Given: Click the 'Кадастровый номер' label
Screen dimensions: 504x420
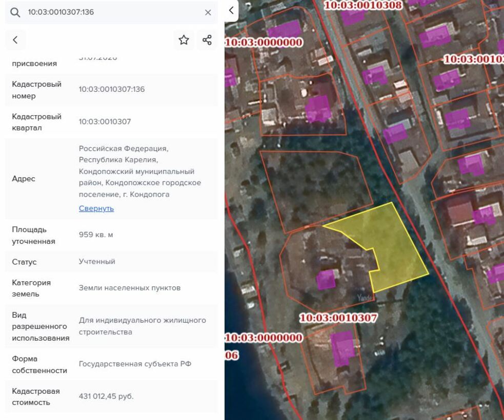Looking at the screenshot, I should 36,90.
